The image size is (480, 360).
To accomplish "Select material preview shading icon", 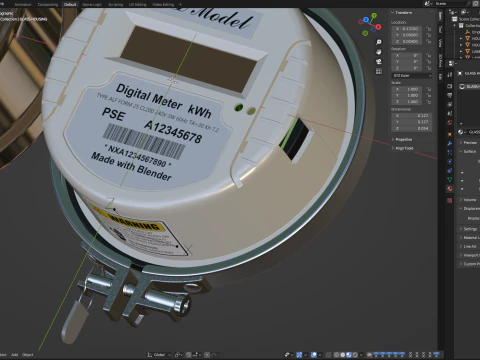I will pyautogui.click(x=349, y=355).
